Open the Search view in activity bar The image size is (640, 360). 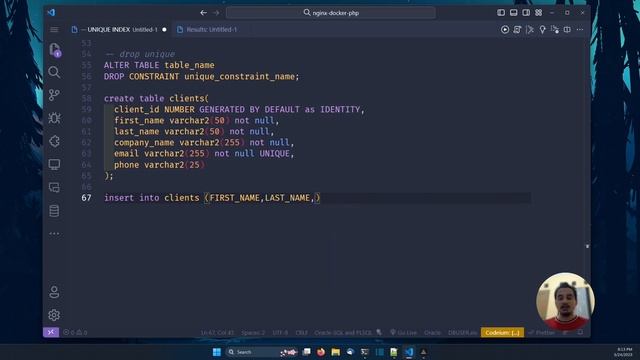[x=54, y=72]
